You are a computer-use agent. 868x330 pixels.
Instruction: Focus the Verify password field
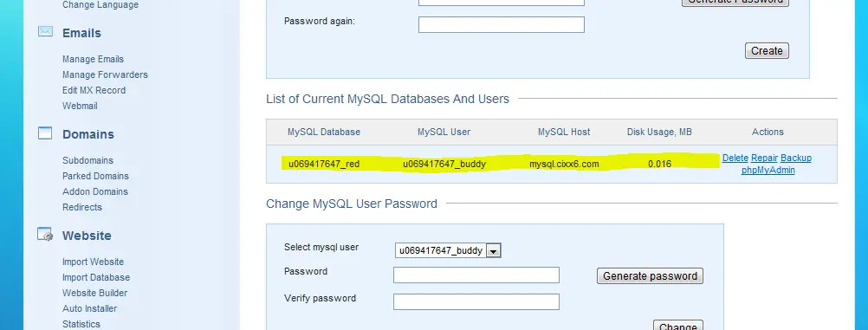click(x=476, y=301)
